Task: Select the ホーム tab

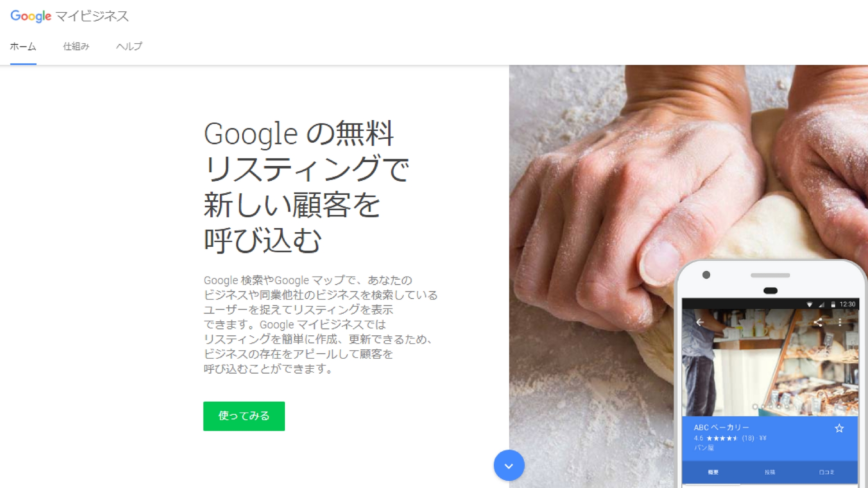Action: [x=23, y=47]
